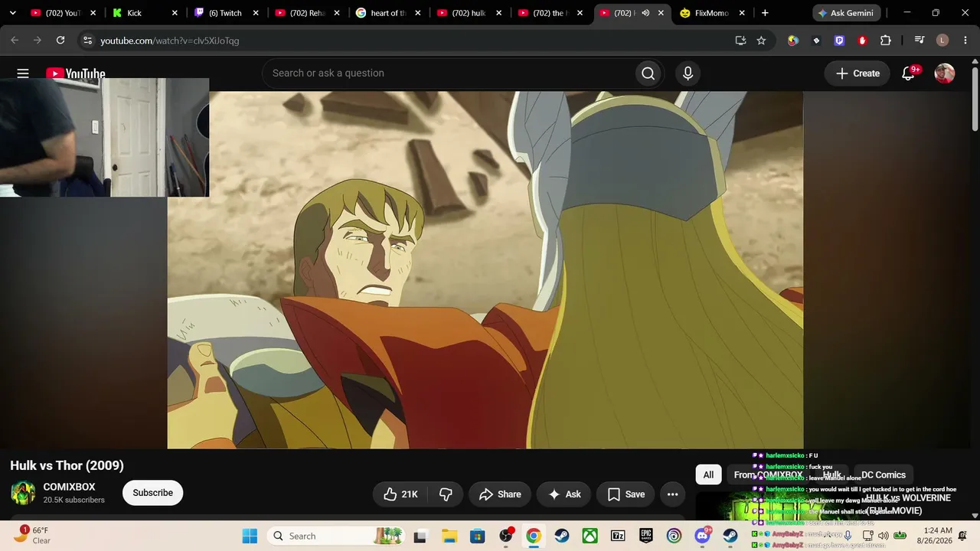Open Chrome profile avatar
This screenshot has height=551, width=980.
(x=942, y=41)
